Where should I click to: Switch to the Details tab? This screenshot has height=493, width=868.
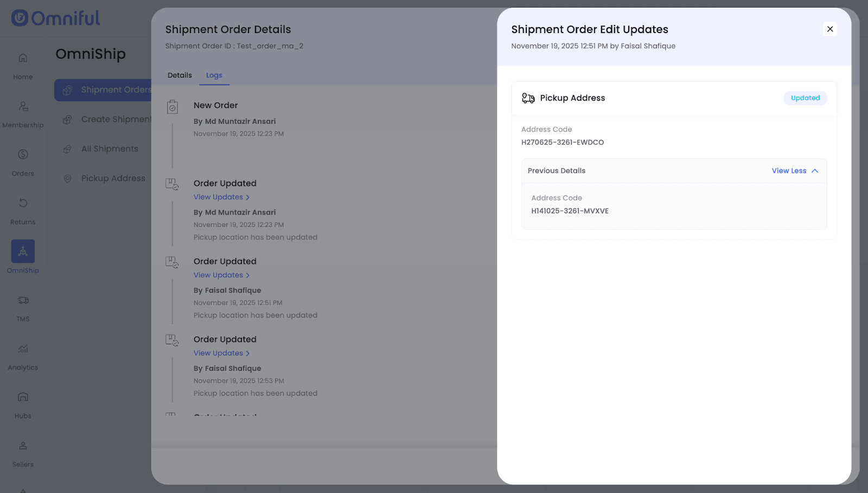pos(180,75)
